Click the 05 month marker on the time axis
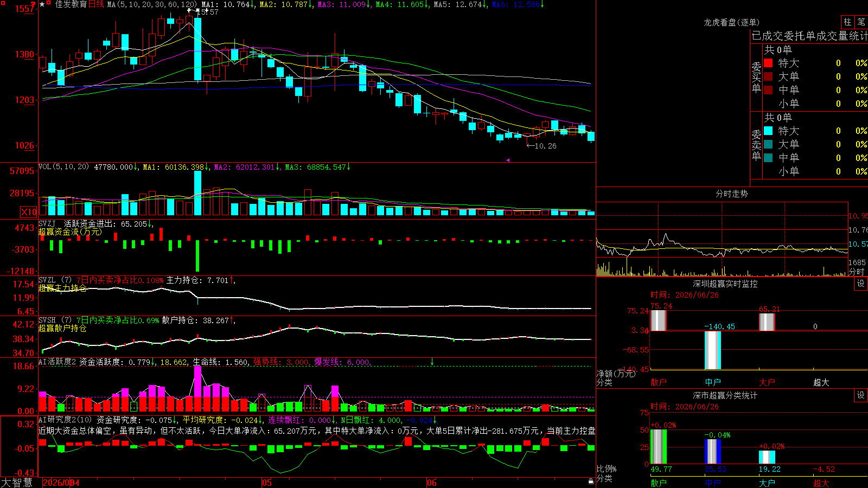868x488 pixels. coord(267,483)
